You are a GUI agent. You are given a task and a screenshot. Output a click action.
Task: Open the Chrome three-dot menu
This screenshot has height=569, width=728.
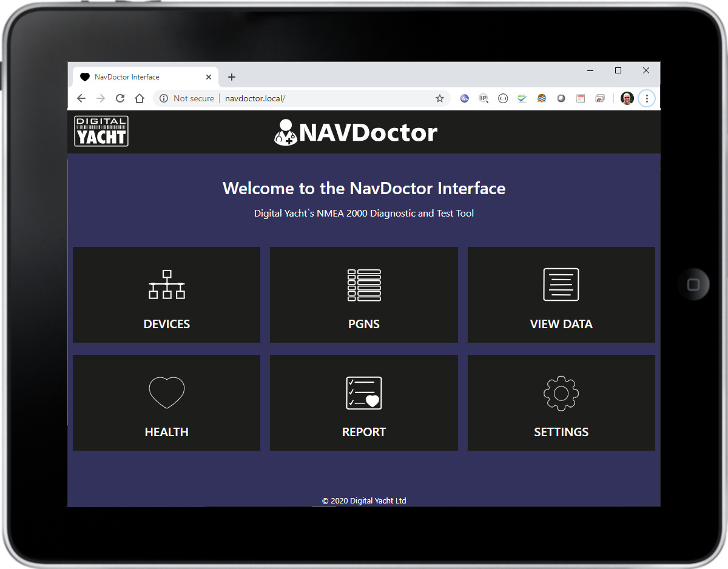tap(647, 98)
